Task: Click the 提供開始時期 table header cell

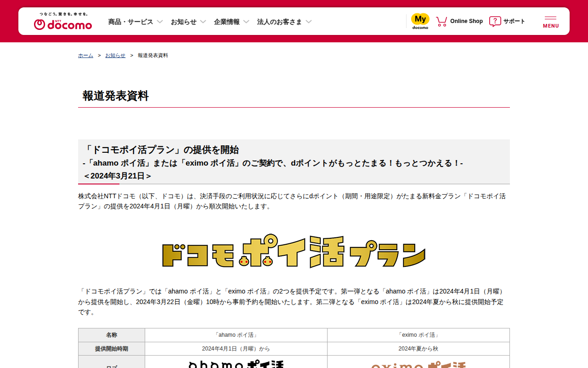Action: (112, 349)
